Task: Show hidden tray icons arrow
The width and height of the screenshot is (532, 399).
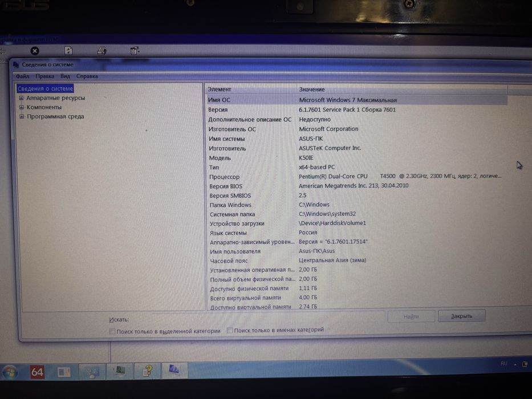Action: click(x=515, y=364)
